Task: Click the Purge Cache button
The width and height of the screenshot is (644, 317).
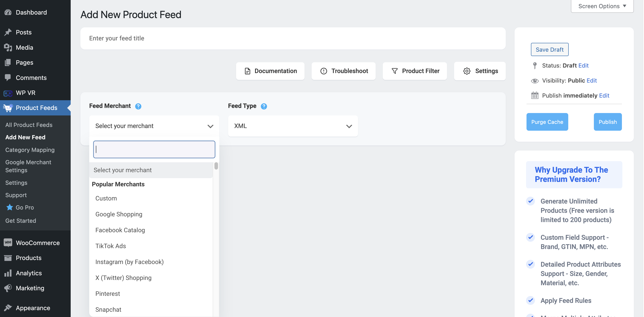Action: 547,122
